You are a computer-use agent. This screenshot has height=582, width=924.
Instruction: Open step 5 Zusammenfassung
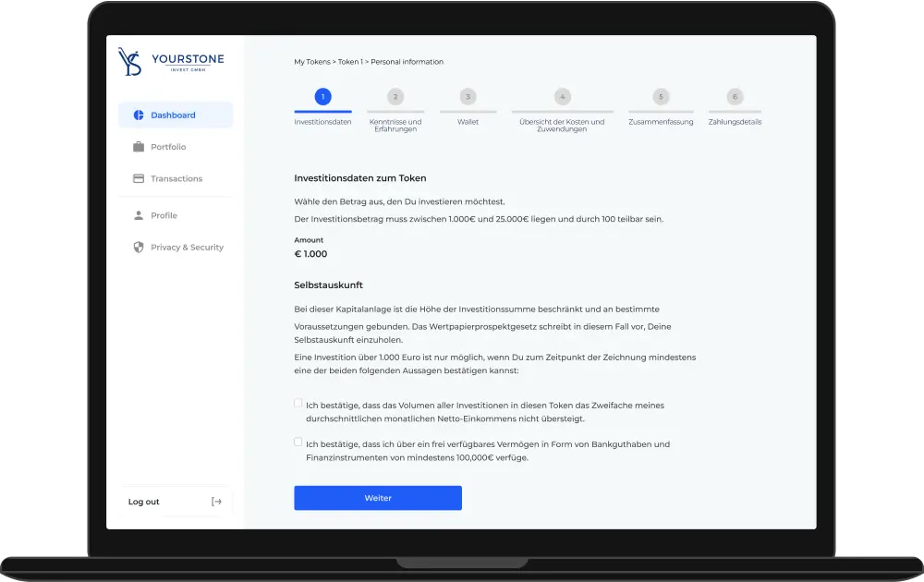point(660,97)
